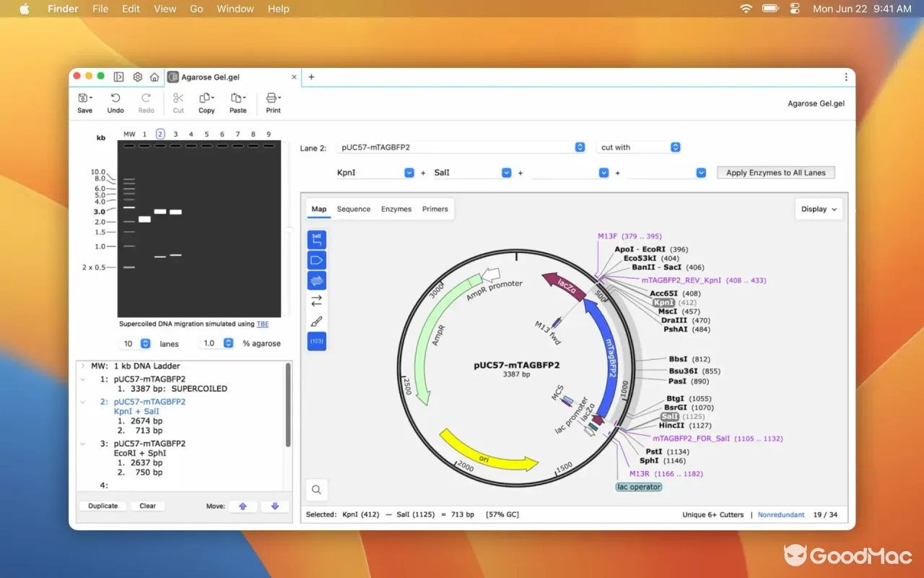Screen dimensions: 924x578
Task: Change the number of lanes stepper
Action: tap(145, 343)
